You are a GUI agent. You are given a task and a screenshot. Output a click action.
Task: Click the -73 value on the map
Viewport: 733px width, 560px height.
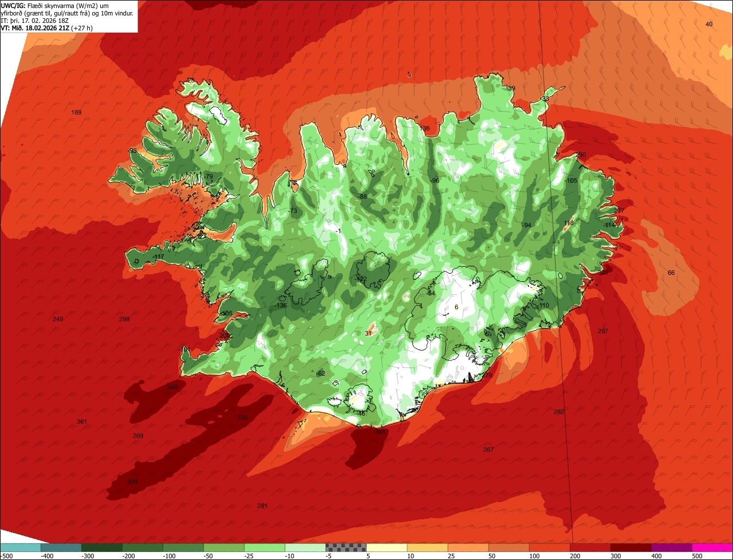(293, 211)
